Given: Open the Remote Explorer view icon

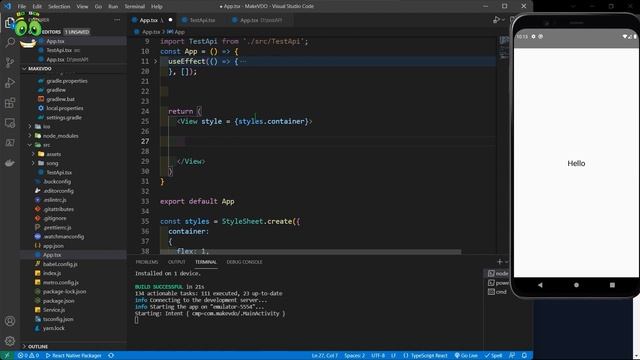Looking at the screenshot, I should pyautogui.click(x=10, y=123).
